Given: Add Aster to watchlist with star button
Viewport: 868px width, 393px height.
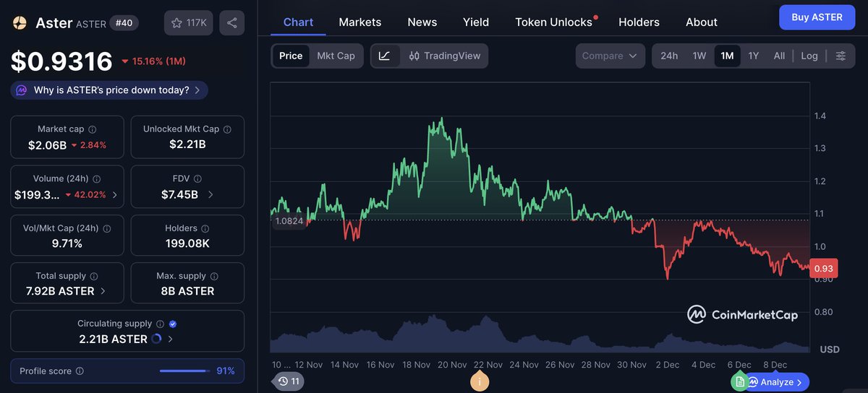Looking at the screenshot, I should click(189, 23).
